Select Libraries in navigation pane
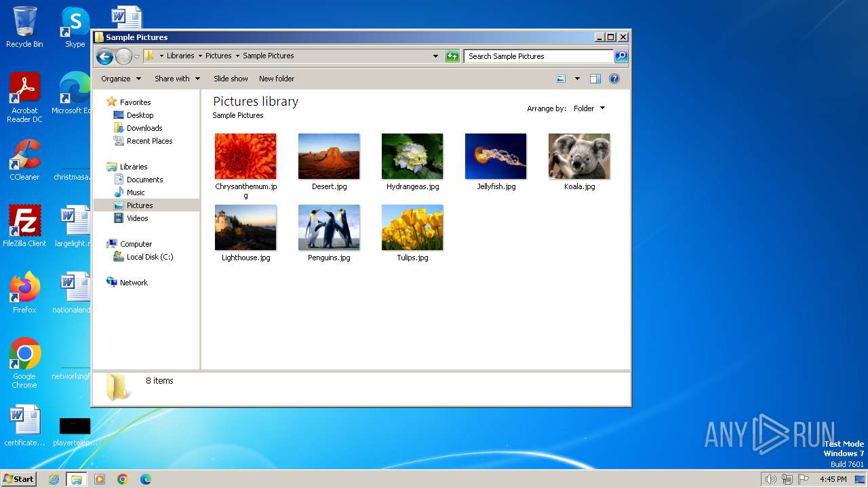Screen dimensions: 868x488 tap(134, 167)
